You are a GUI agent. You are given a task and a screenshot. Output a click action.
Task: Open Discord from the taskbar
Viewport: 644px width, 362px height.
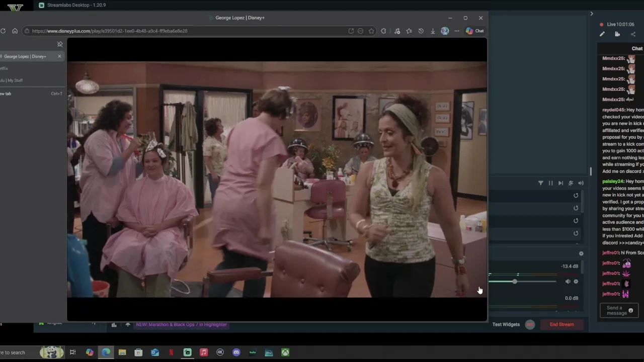(236, 352)
